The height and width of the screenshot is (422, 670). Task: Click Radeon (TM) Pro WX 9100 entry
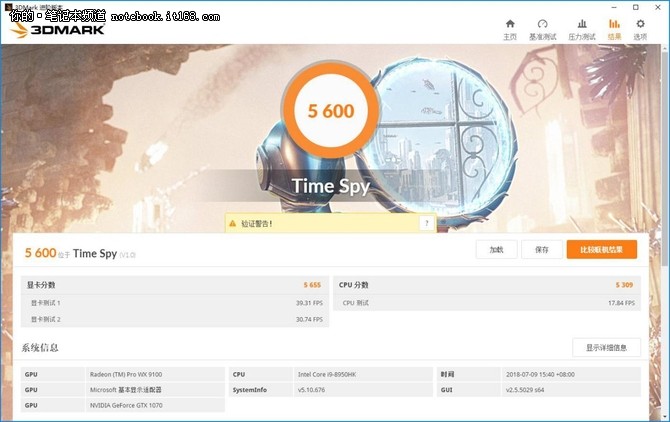pos(126,374)
